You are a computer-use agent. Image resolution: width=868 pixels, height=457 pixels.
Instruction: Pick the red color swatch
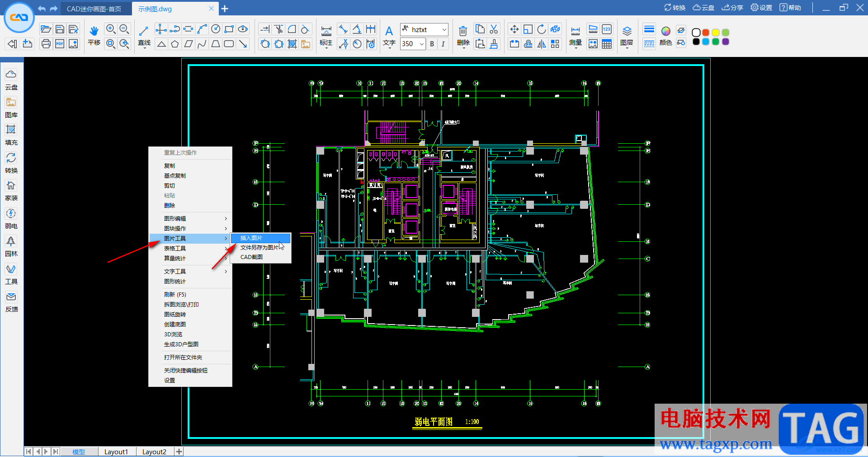pyautogui.click(x=706, y=33)
